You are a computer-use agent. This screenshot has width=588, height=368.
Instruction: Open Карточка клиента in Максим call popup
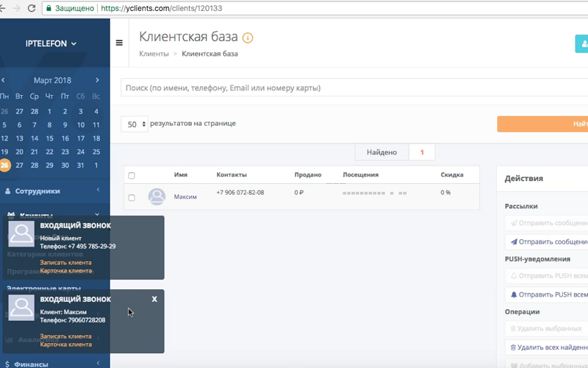tap(65, 344)
